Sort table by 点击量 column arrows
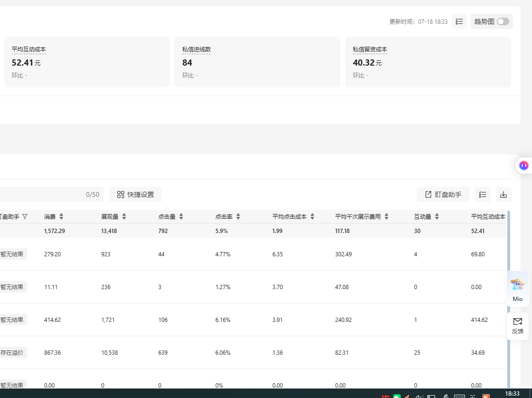This screenshot has width=532, height=398. point(181,216)
